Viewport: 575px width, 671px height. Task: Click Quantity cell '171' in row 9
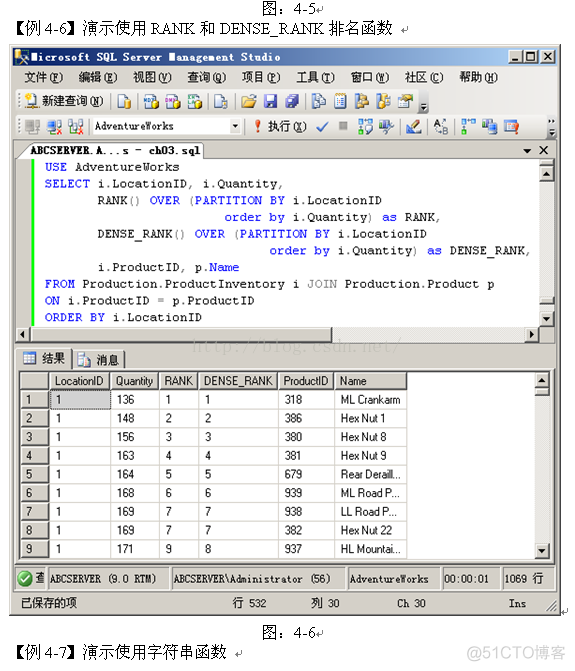pos(135,549)
